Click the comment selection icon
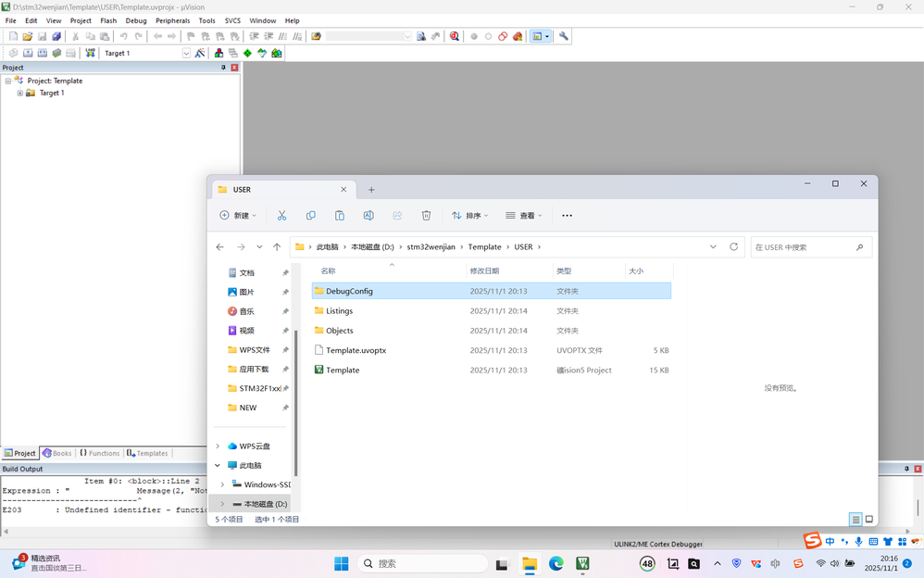The image size is (924, 578). tap(283, 36)
